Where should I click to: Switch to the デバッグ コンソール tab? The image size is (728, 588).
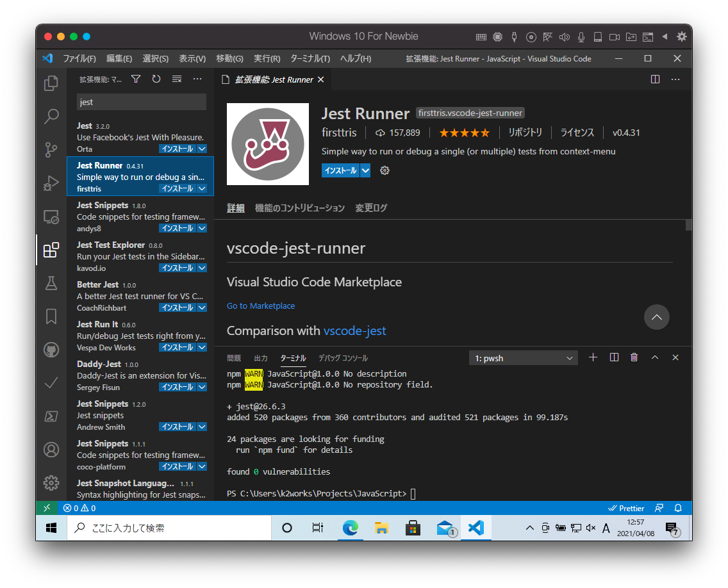(x=343, y=358)
